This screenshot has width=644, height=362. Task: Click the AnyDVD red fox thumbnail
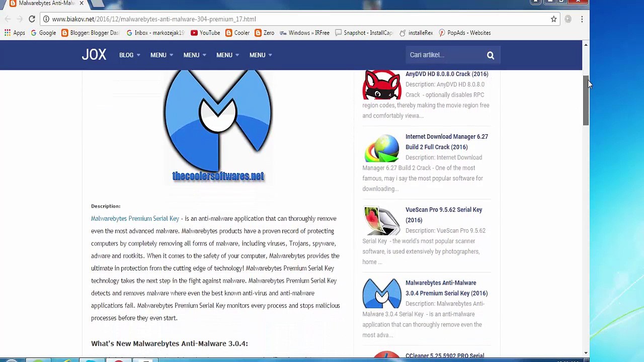[382, 84]
